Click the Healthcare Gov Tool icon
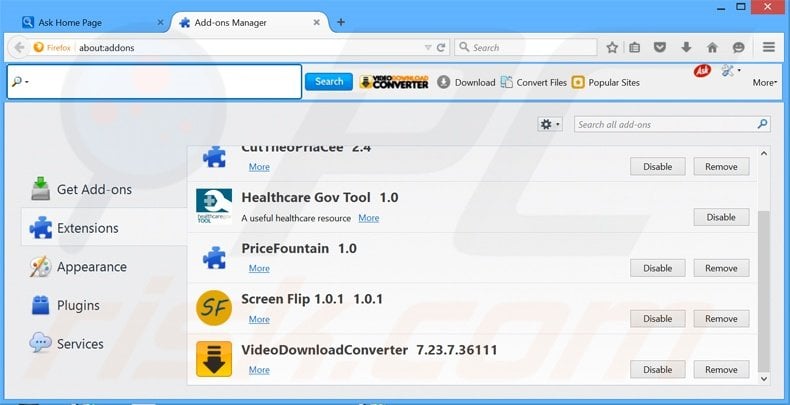Viewport: 790px width, 405px height. click(x=214, y=206)
